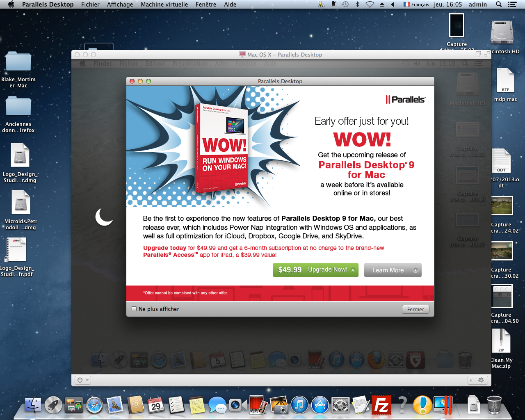Viewport: 525px width, 420px height.
Task: Click the $49.99 Upgrade Now button
Action: point(316,270)
